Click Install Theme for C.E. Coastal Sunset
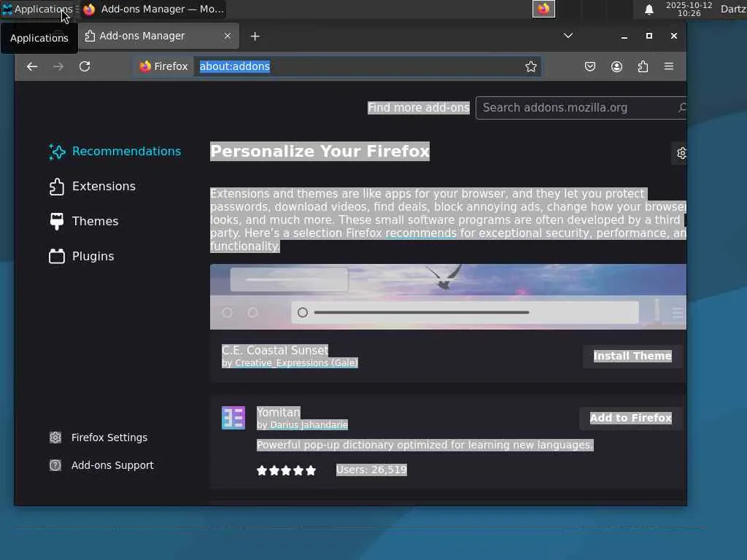This screenshot has width=747, height=560. click(632, 356)
